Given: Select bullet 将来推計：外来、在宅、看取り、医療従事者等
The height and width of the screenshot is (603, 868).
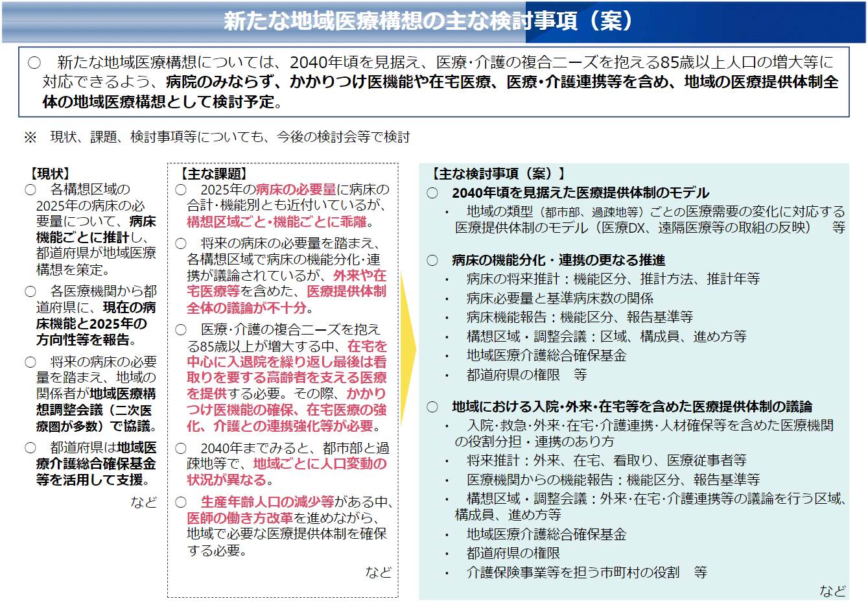Looking at the screenshot, I should [606, 460].
